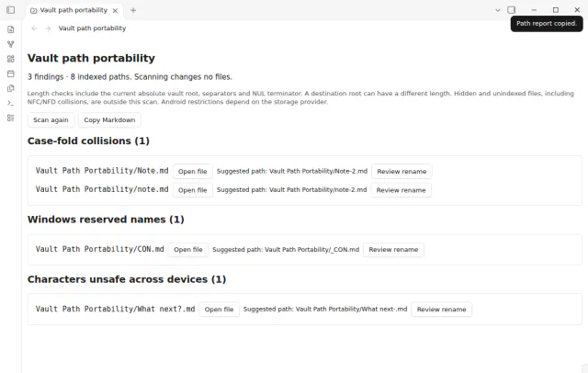588x373 pixels.
Task: Click the Copy Markdown button
Action: point(109,120)
